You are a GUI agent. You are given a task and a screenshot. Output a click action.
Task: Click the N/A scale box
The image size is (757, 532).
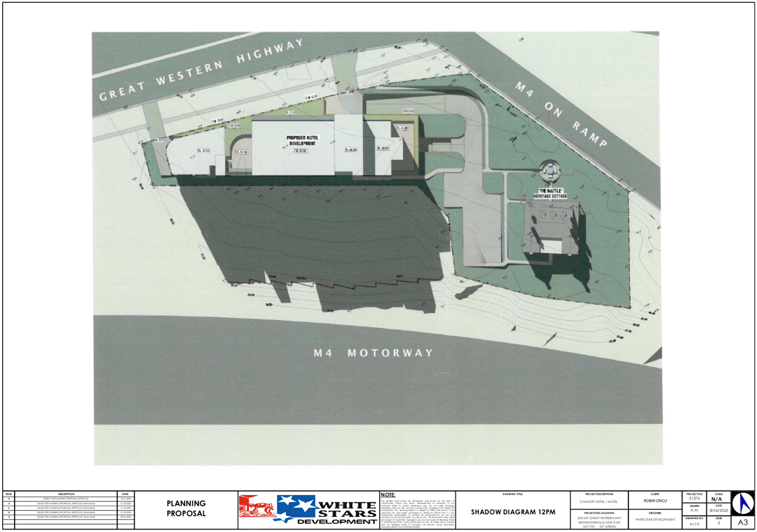pos(717,500)
